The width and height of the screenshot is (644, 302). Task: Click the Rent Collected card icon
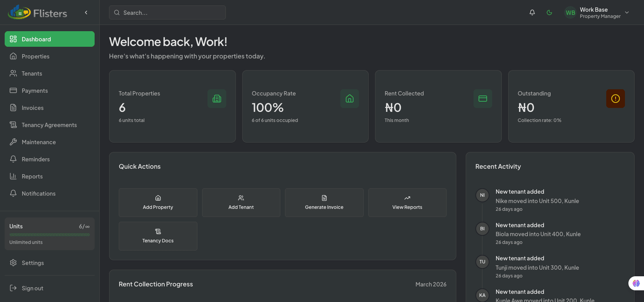tap(482, 99)
